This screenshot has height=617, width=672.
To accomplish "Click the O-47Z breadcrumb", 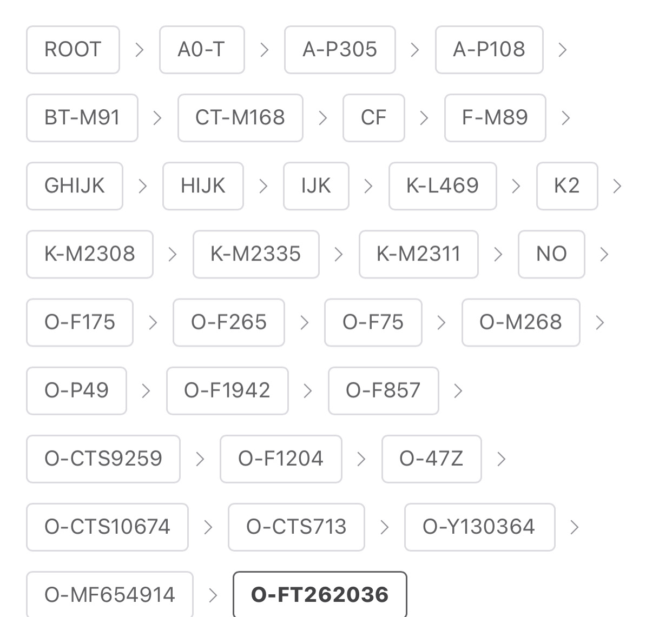I will coord(431,459).
